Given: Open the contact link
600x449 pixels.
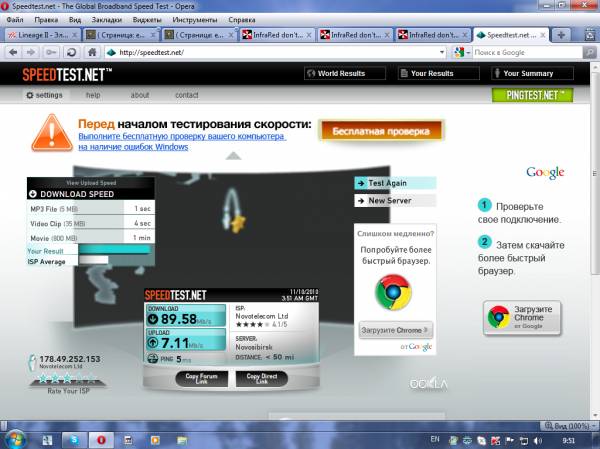Looking at the screenshot, I should (187, 95).
